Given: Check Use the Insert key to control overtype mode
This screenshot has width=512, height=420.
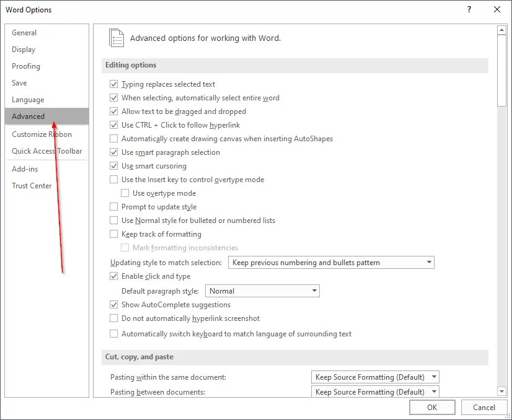Looking at the screenshot, I should 114,179.
